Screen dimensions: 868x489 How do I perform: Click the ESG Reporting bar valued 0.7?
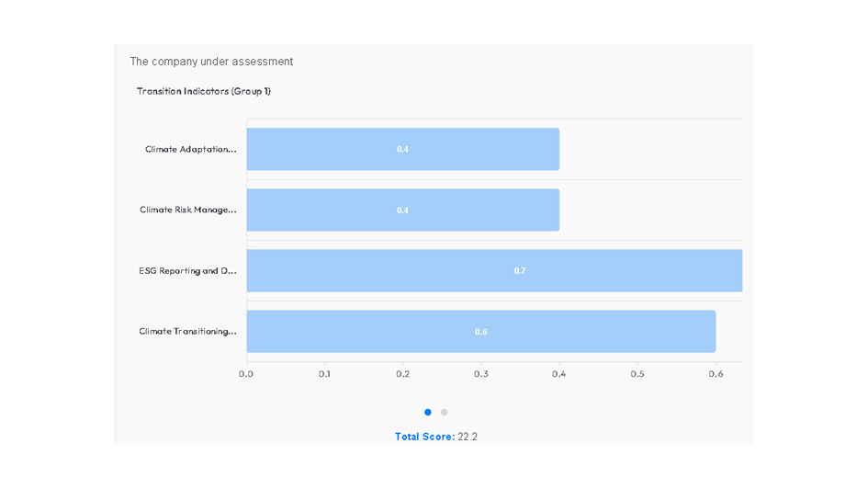[494, 270]
